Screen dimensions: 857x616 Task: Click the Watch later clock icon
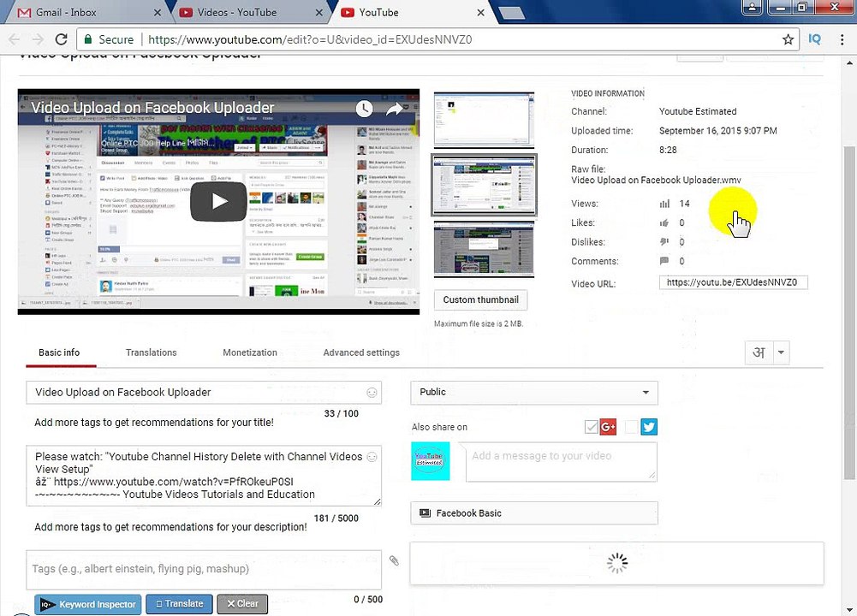(364, 109)
